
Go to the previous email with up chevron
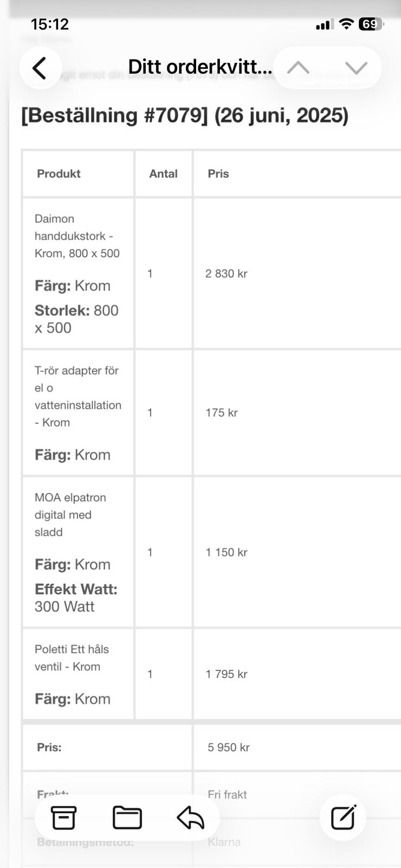click(x=298, y=68)
